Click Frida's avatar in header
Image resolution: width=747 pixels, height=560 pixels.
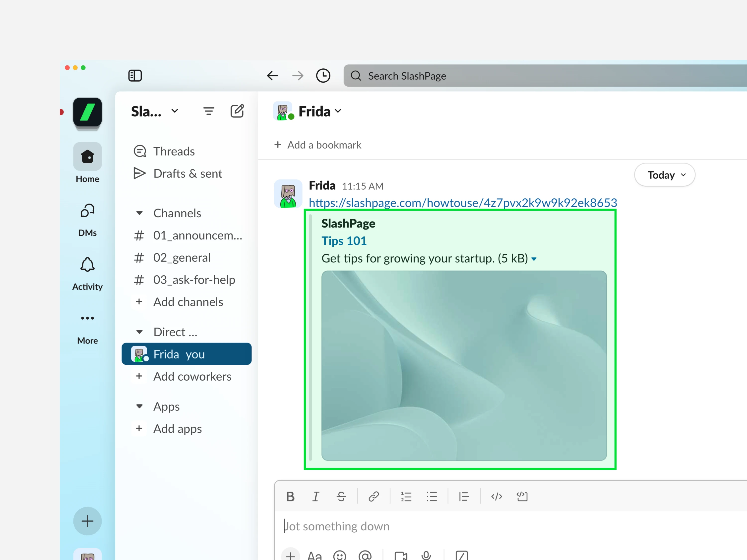click(283, 111)
